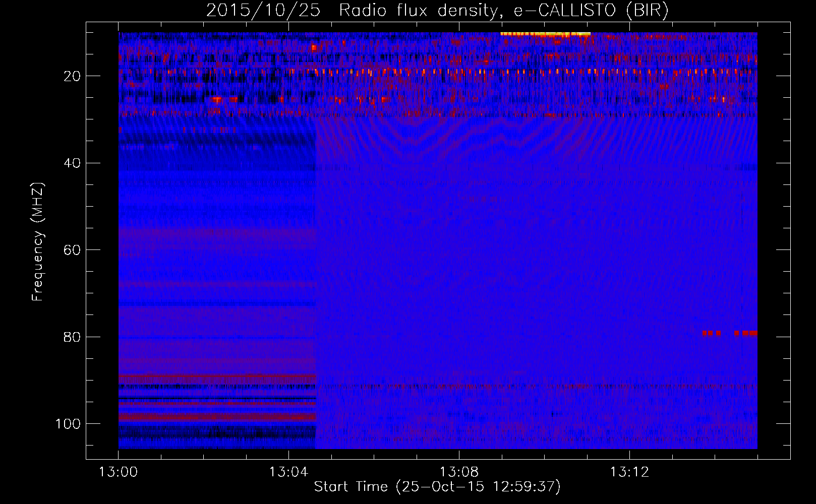Click the 40 frequency tick label

[x=73, y=163]
